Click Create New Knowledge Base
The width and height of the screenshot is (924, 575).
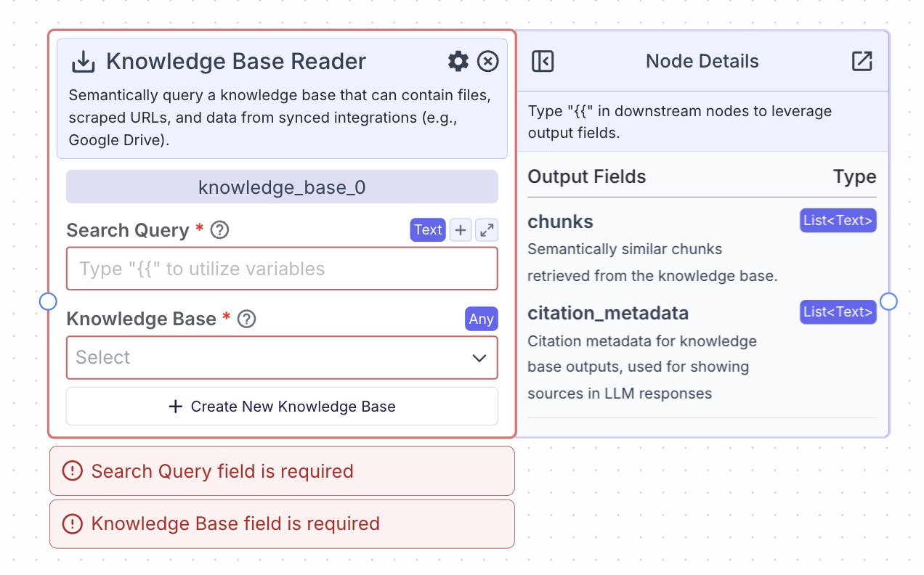point(282,406)
